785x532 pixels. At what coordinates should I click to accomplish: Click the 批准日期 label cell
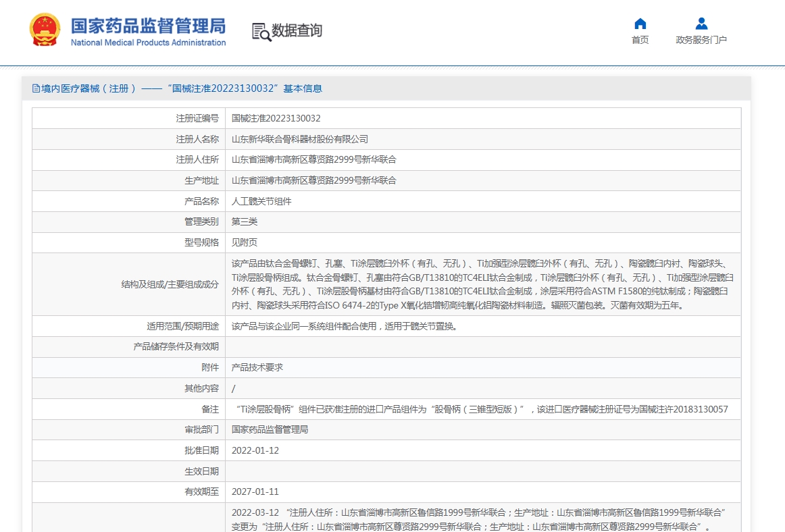pos(128,450)
